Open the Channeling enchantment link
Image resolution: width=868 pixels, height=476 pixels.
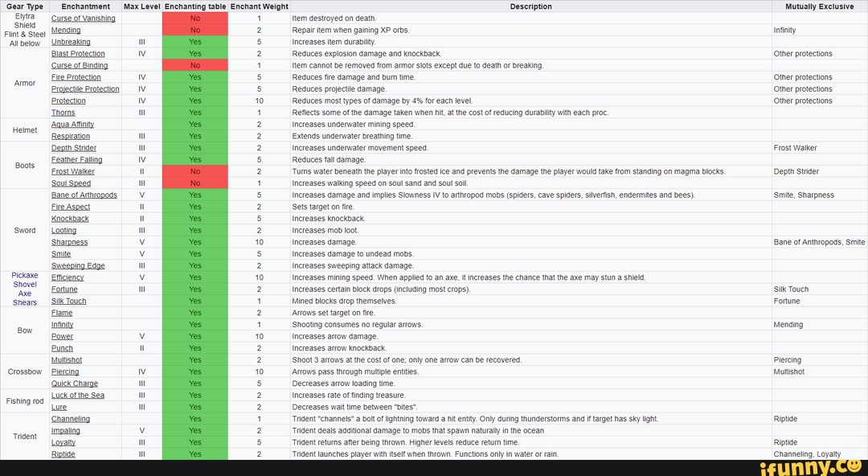(x=71, y=419)
